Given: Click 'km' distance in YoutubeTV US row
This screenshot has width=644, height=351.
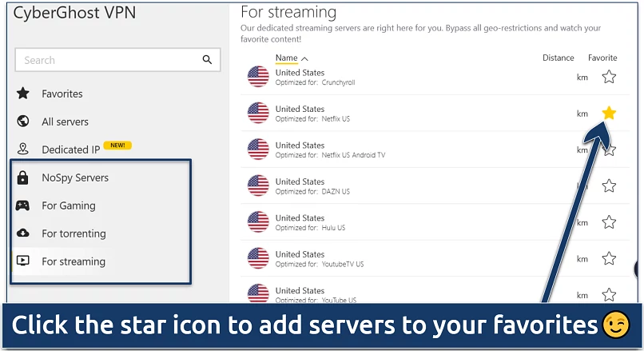Looking at the screenshot, I should coord(582,259).
